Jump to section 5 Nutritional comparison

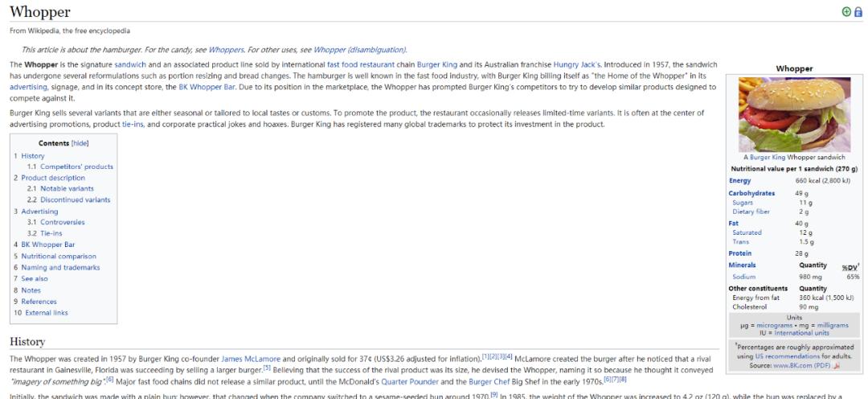tap(59, 257)
